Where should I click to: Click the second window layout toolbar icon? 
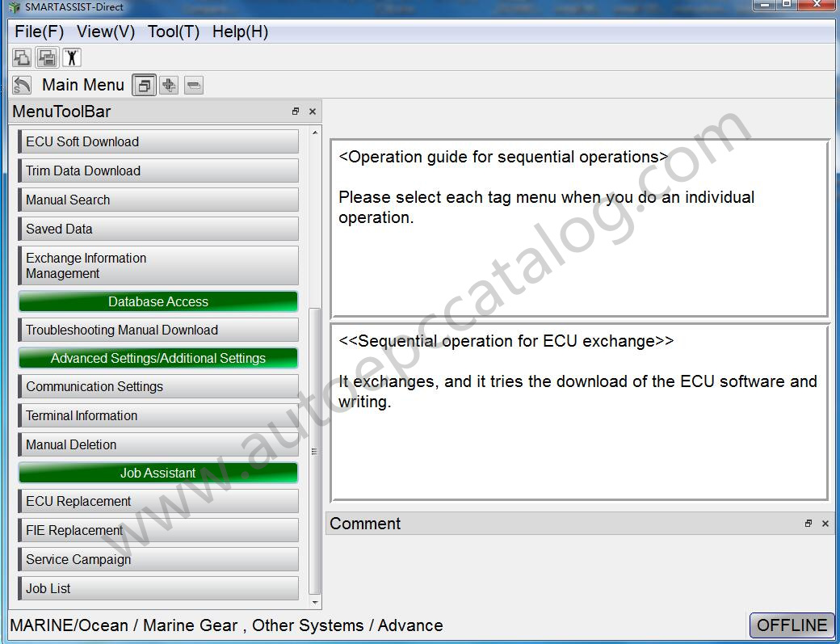point(47,57)
